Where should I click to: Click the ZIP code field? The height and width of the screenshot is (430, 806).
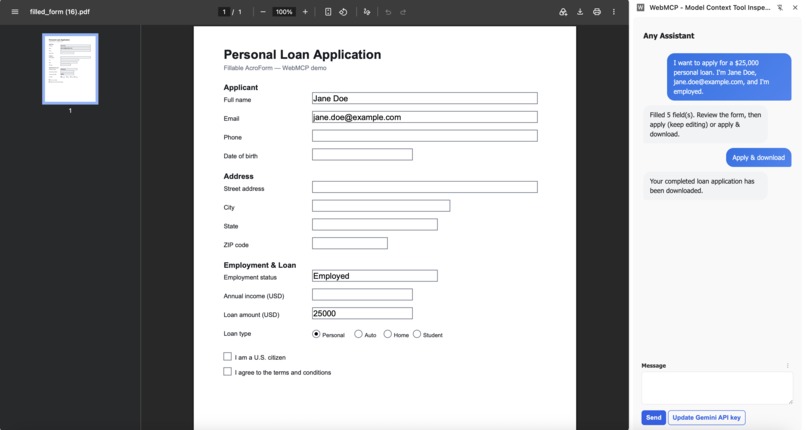coord(350,243)
